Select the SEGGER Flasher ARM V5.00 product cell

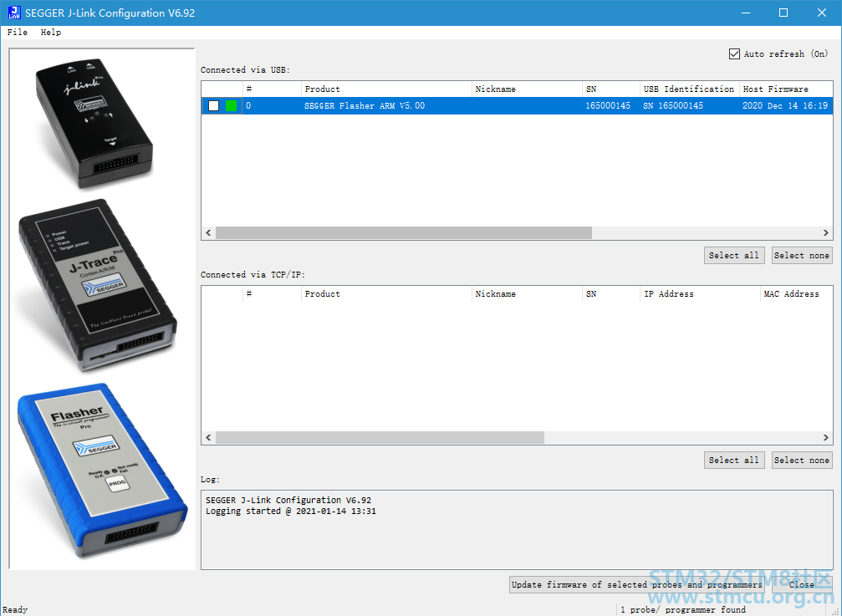(x=364, y=105)
